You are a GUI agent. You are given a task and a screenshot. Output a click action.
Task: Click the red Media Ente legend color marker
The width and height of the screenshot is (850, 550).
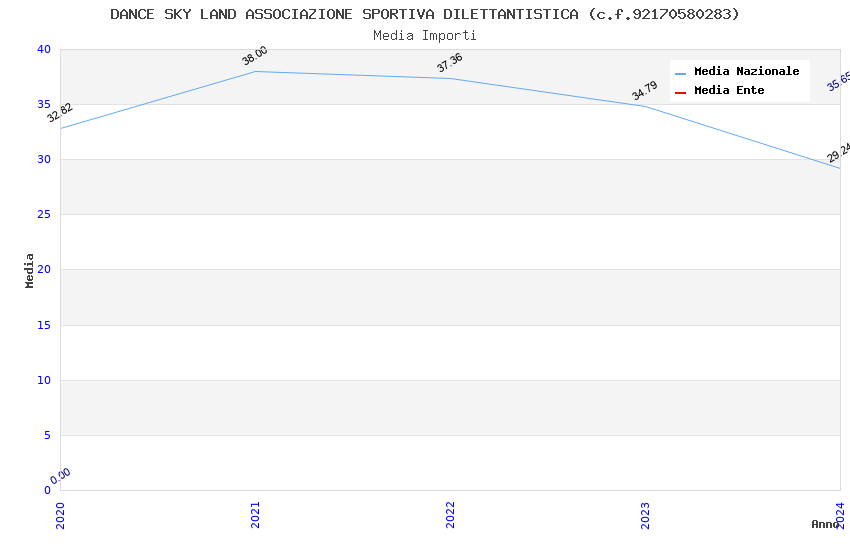(x=680, y=93)
